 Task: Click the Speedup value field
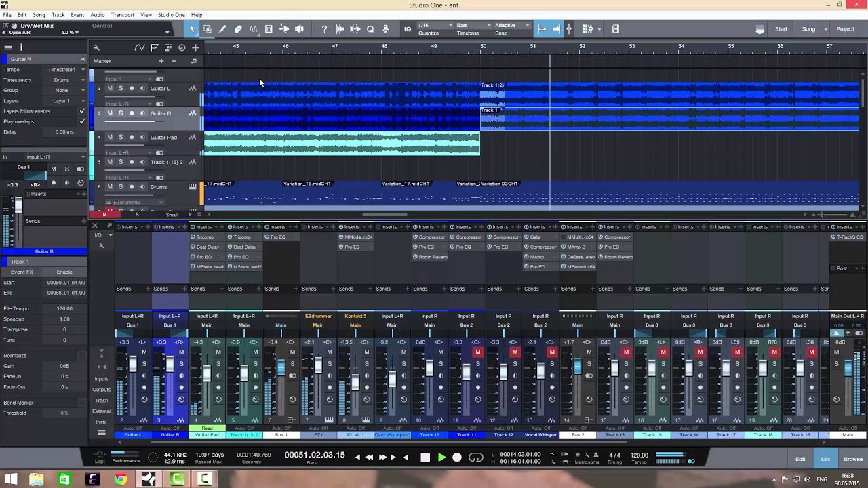pos(64,319)
